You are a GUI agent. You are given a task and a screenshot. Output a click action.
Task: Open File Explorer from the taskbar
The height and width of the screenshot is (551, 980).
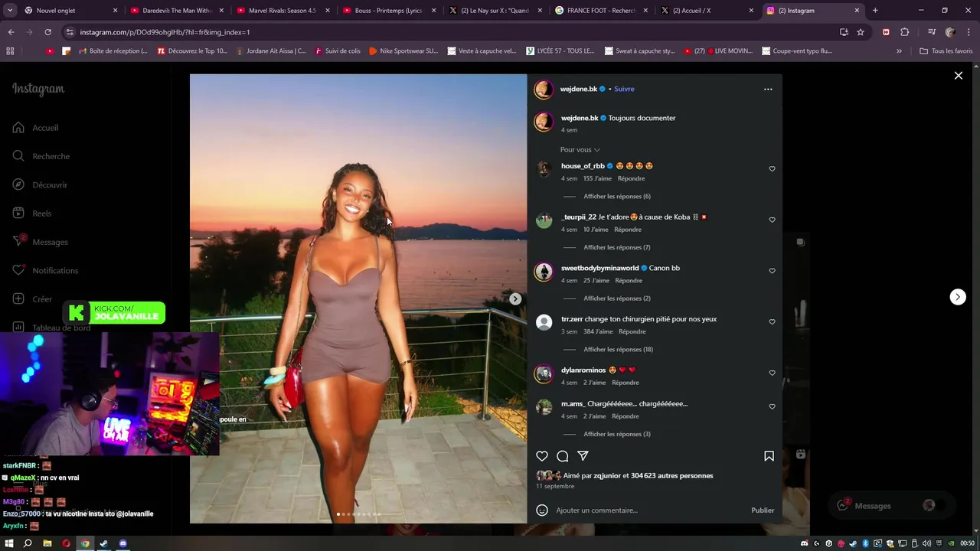coord(47,543)
